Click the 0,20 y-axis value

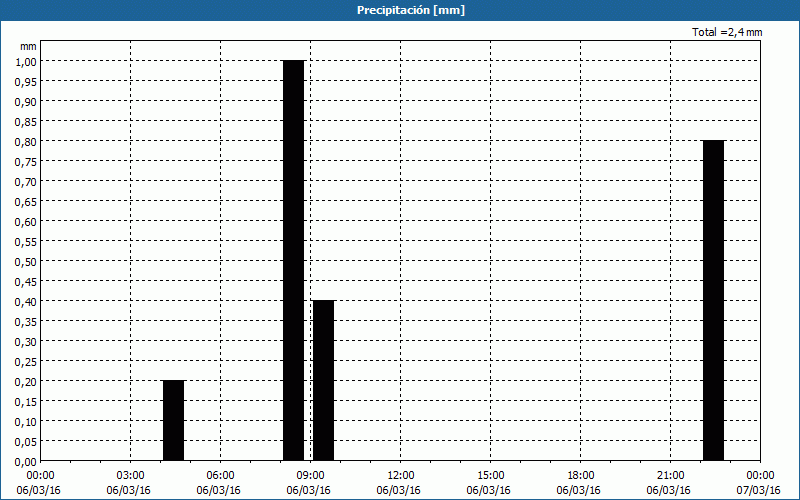tap(25, 382)
